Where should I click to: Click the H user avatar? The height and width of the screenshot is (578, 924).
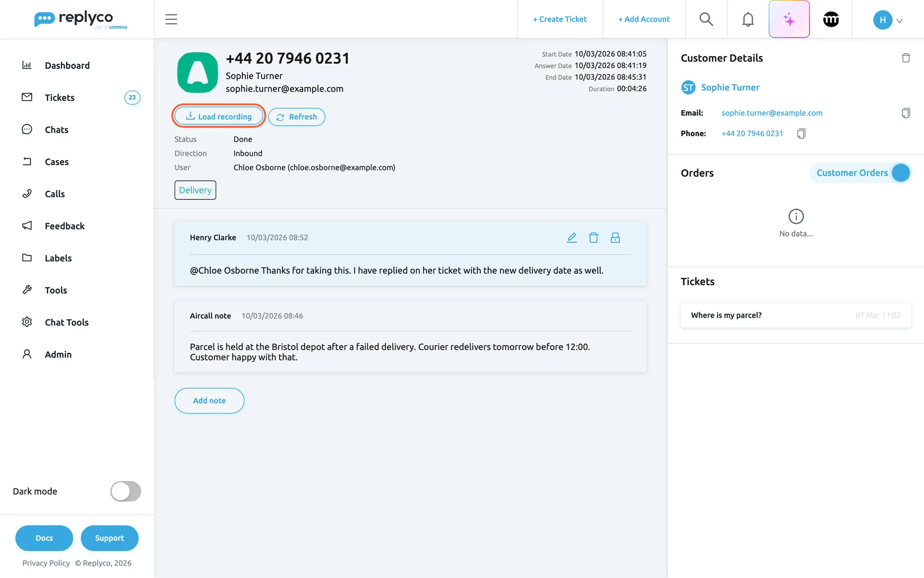(x=882, y=20)
